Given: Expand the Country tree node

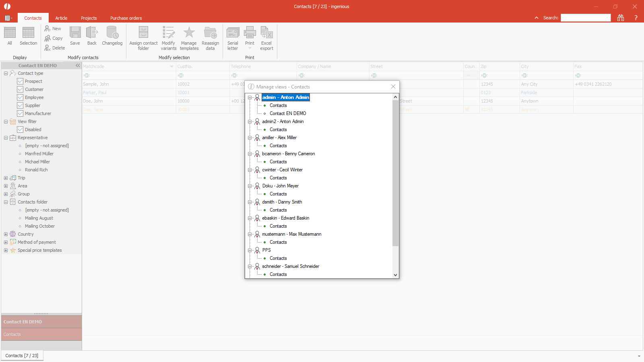Looking at the screenshot, I should (x=6, y=234).
